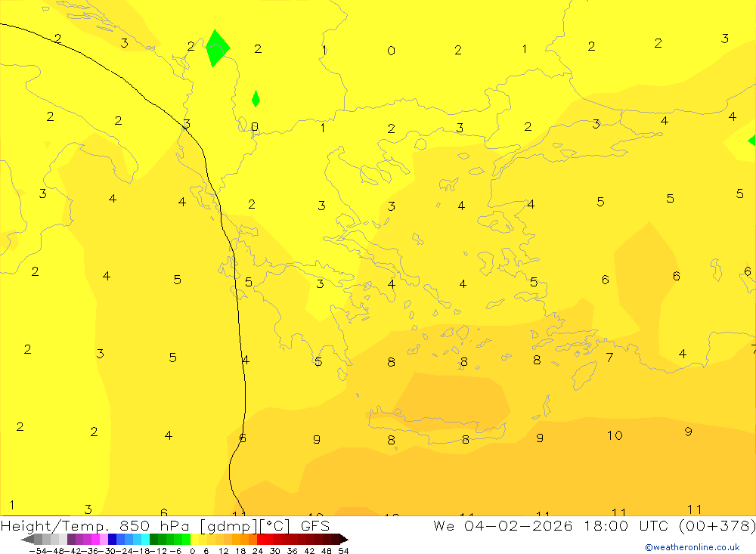Click the '[°C]' unit label

coord(275,526)
